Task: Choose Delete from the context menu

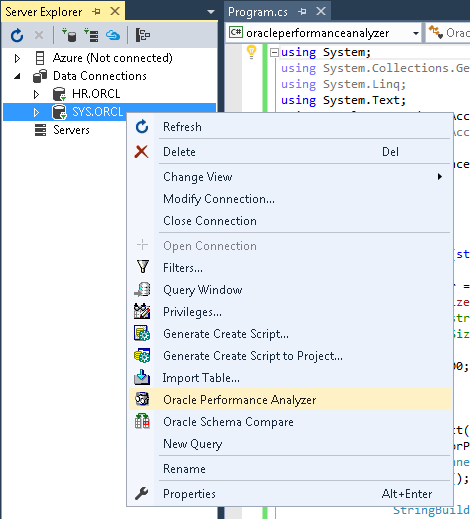Action: click(x=290, y=152)
